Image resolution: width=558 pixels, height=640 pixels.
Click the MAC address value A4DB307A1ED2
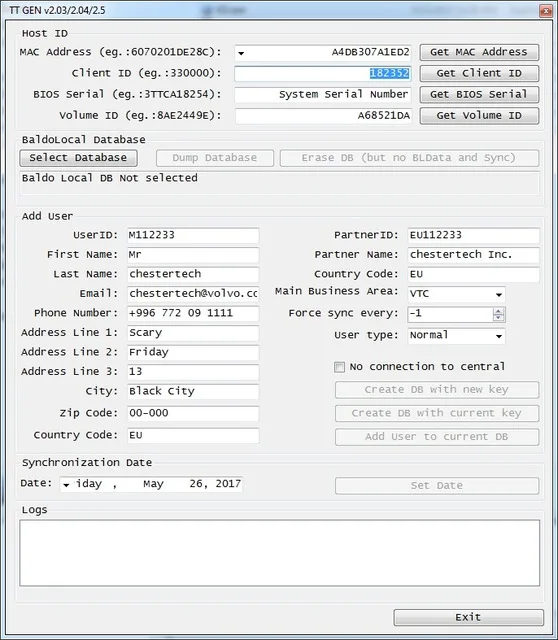(370, 52)
